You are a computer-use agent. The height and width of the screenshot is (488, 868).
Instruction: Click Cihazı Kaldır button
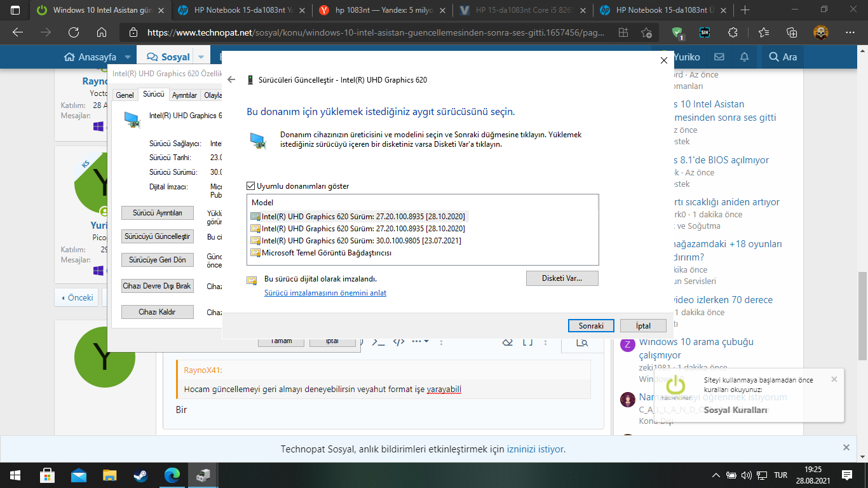coord(158,312)
